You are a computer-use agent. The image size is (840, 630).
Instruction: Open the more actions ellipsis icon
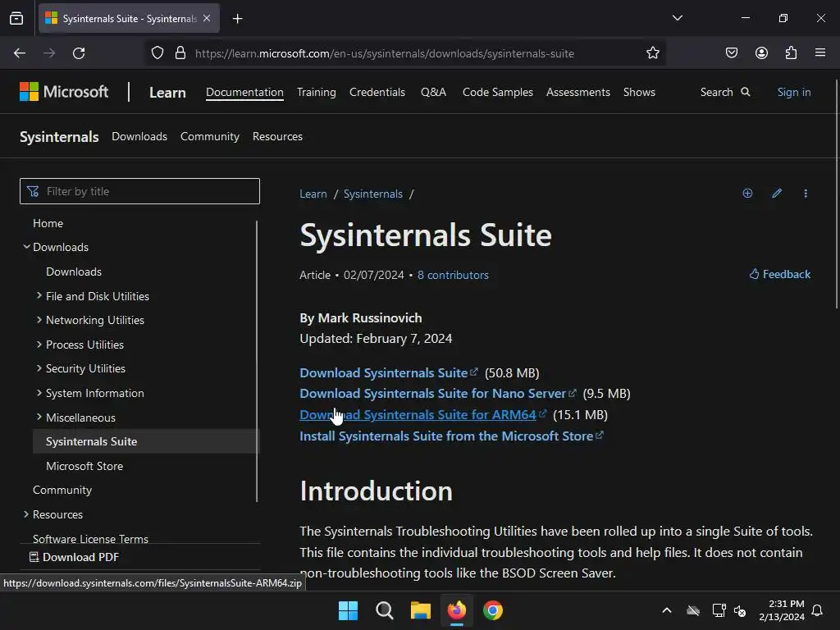tap(806, 194)
